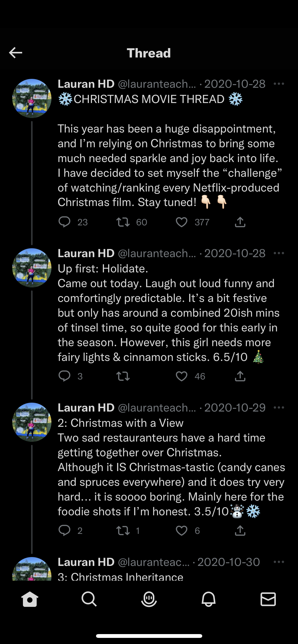Tap the back arrow in the header

pos(16,53)
